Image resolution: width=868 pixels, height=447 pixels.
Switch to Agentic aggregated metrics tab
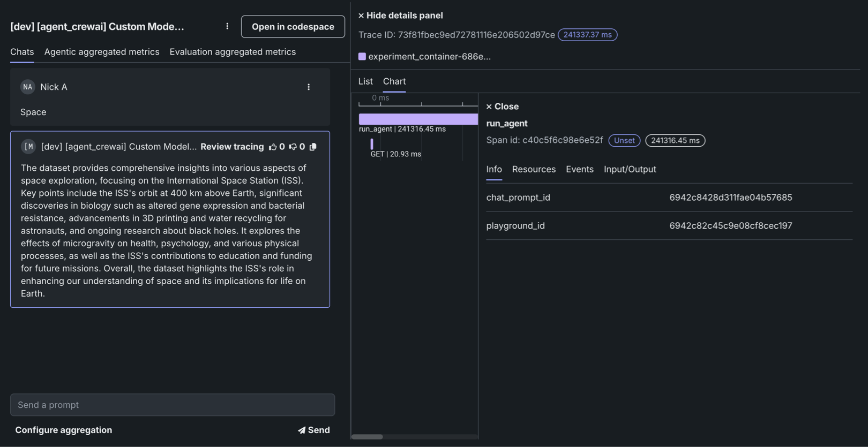102,52
